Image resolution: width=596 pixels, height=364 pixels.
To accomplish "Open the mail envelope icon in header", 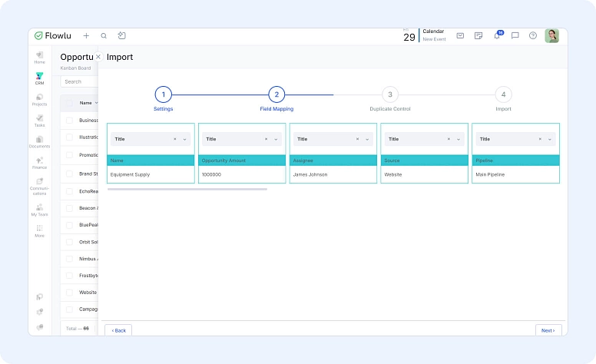I will (x=460, y=35).
